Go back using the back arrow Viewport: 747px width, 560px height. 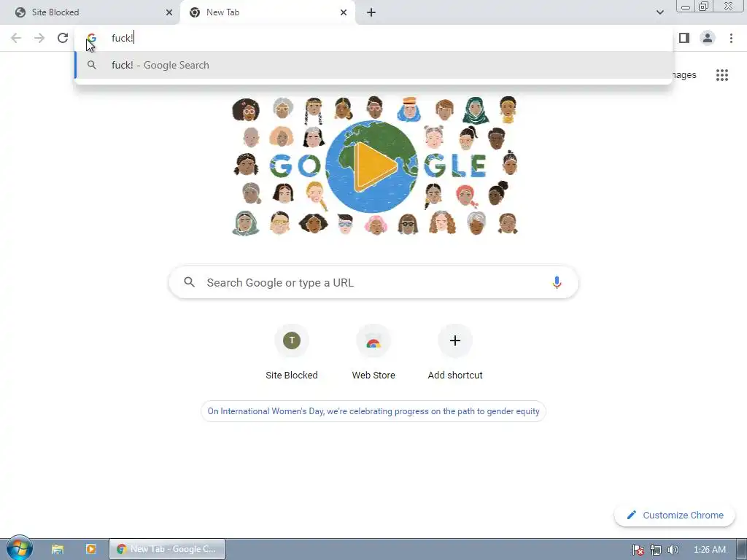click(16, 38)
